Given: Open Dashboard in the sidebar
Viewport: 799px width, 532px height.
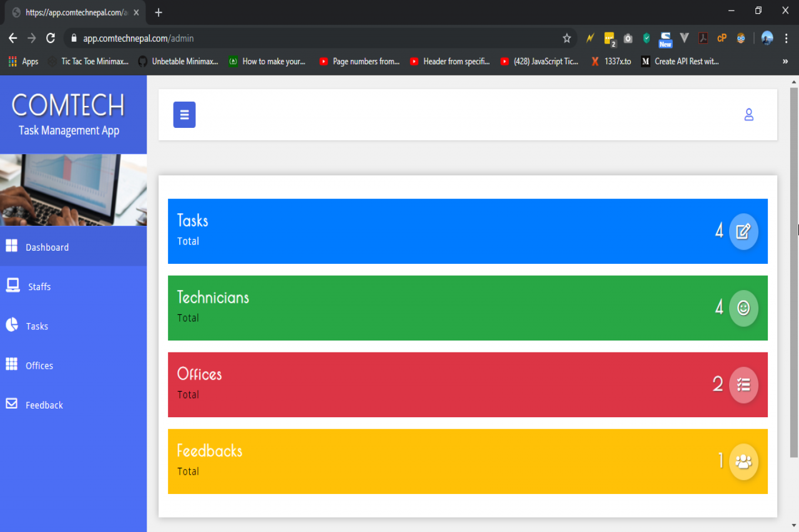Looking at the screenshot, I should tap(47, 247).
